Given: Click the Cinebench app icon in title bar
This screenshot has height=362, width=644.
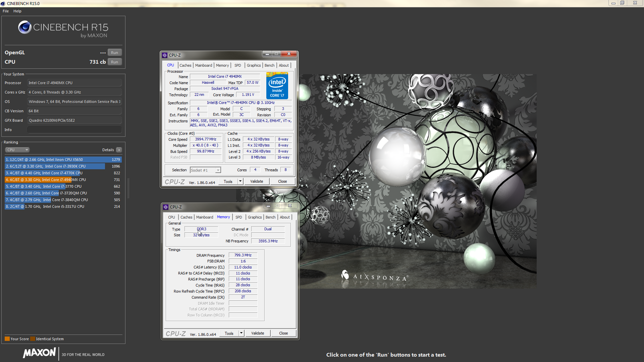Looking at the screenshot, I should pos(3,3).
